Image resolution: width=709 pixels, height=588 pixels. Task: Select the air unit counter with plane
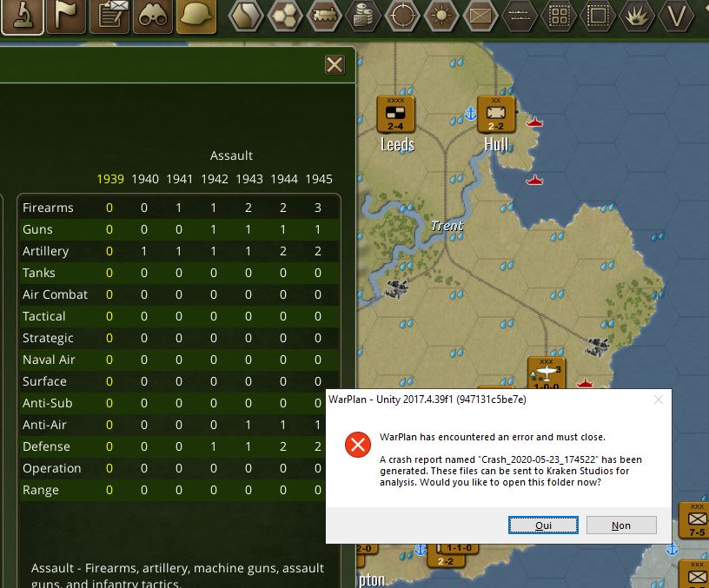tap(547, 373)
